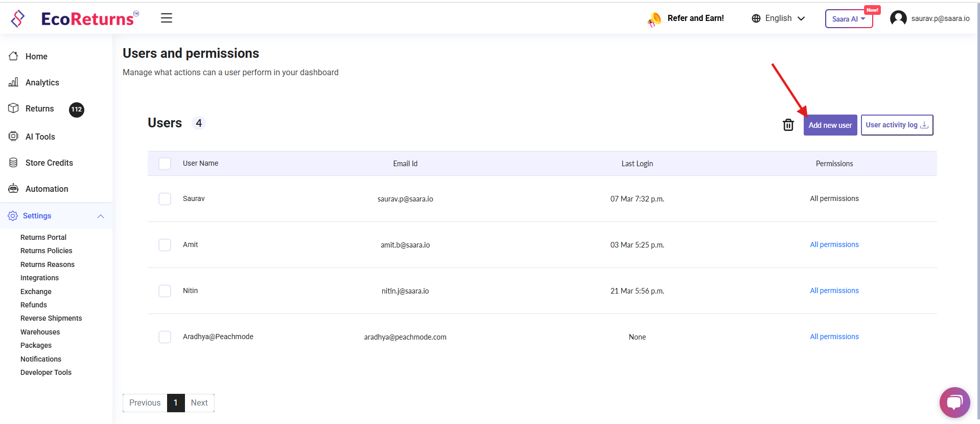Viewport: 980px width, 424px height.
Task: Collapse the Settings menu section
Action: [101, 216]
